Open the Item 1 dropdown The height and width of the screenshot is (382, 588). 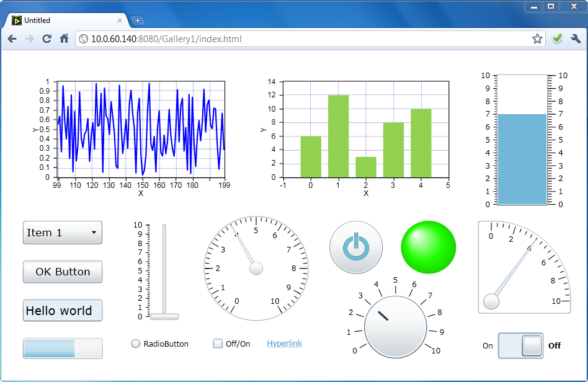(63, 233)
